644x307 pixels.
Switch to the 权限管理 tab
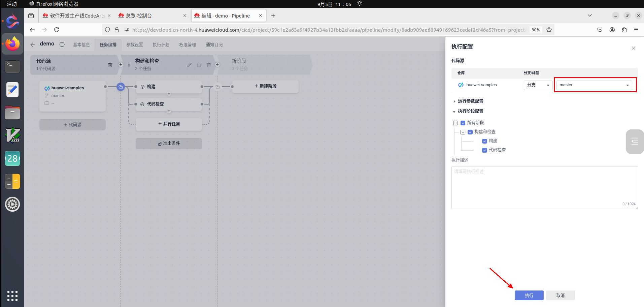[x=188, y=45]
